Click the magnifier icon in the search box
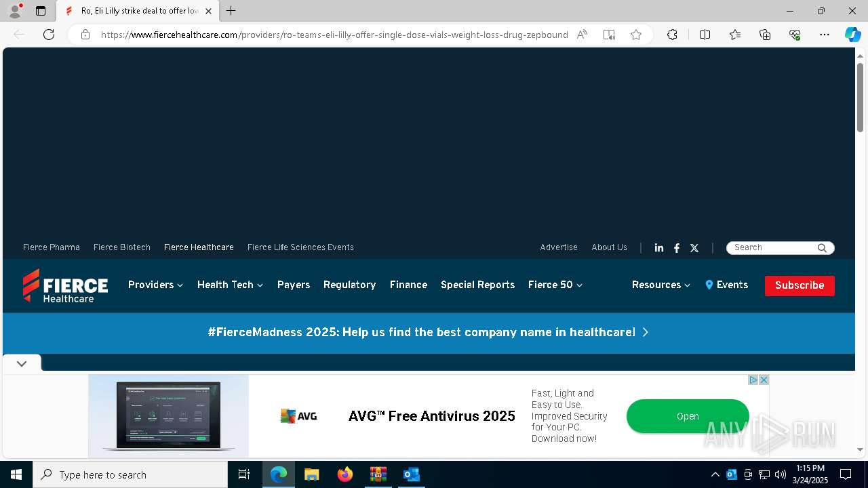Image resolution: width=868 pixels, height=488 pixels. (822, 248)
